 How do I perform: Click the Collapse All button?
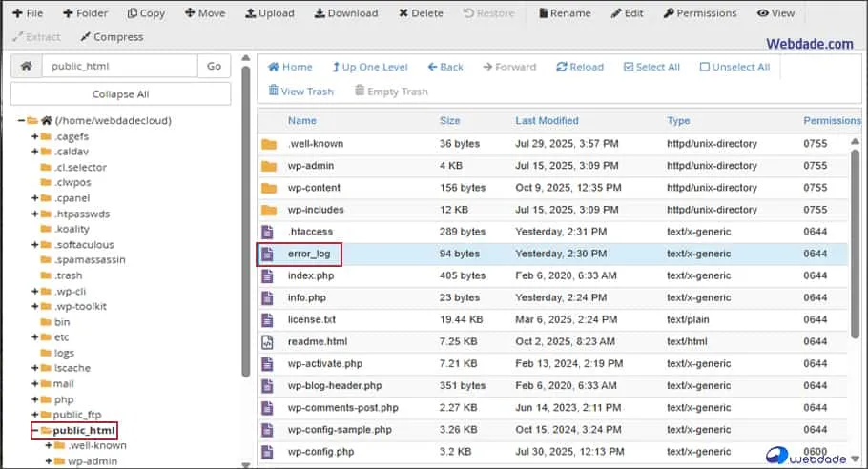(120, 94)
